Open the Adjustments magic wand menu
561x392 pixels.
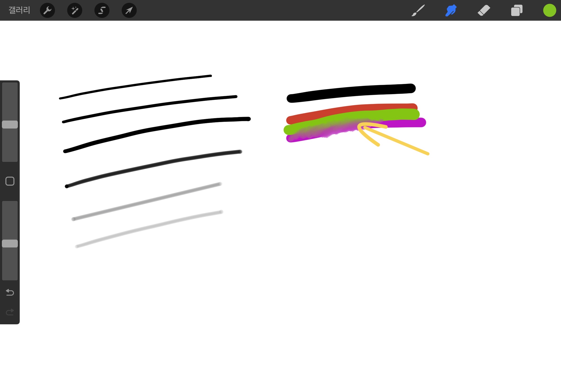tap(74, 10)
